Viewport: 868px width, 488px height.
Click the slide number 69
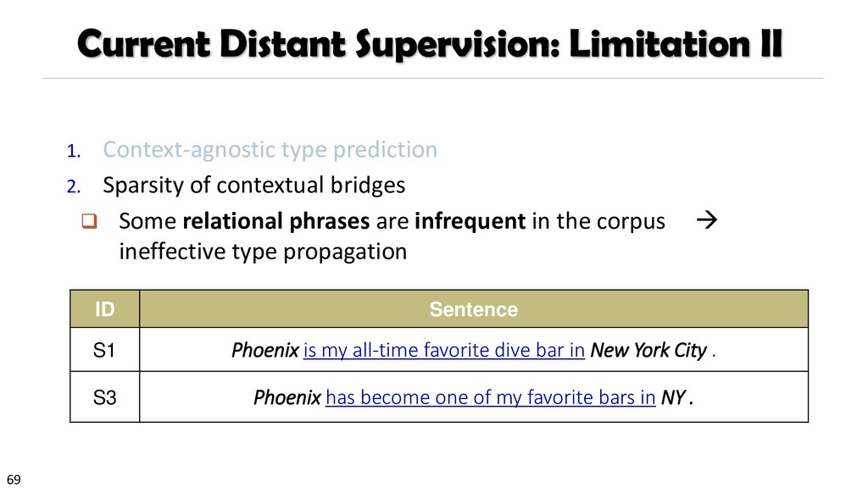pyautogui.click(x=14, y=480)
